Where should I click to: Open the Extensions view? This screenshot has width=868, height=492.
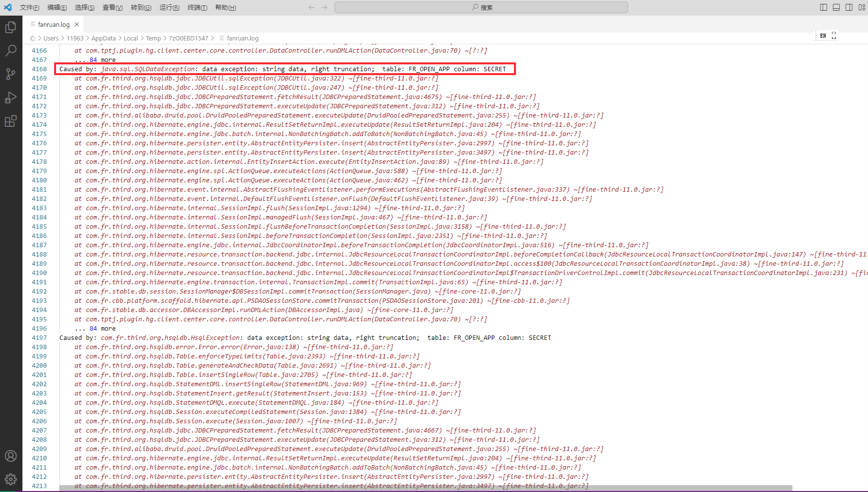[11, 121]
